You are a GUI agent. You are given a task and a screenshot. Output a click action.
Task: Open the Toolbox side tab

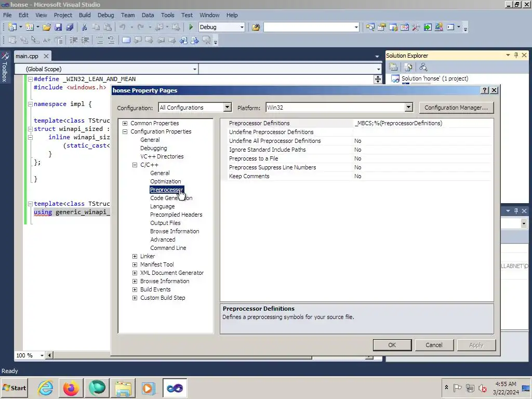(x=4, y=67)
